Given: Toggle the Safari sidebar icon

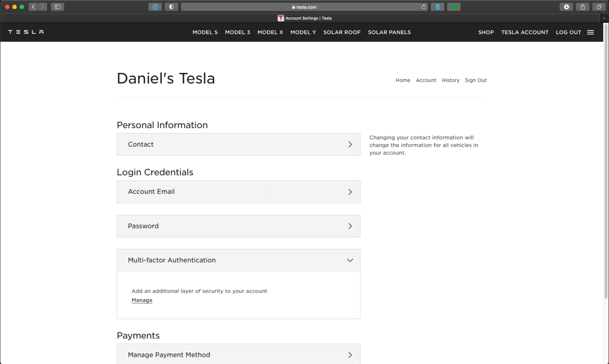Looking at the screenshot, I should pos(57,7).
